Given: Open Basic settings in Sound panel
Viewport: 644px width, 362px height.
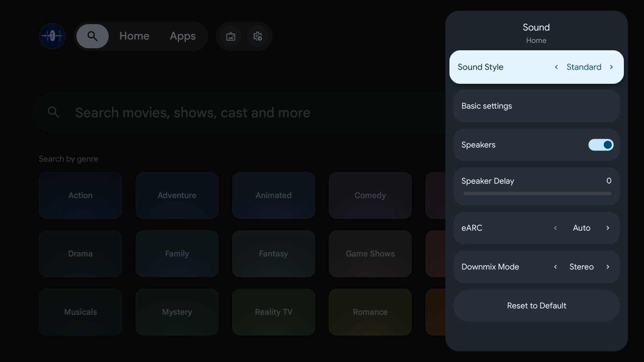Looking at the screenshot, I should [537, 106].
